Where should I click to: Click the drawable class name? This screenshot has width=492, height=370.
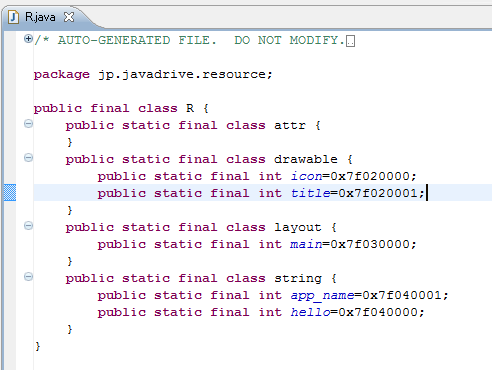click(306, 159)
